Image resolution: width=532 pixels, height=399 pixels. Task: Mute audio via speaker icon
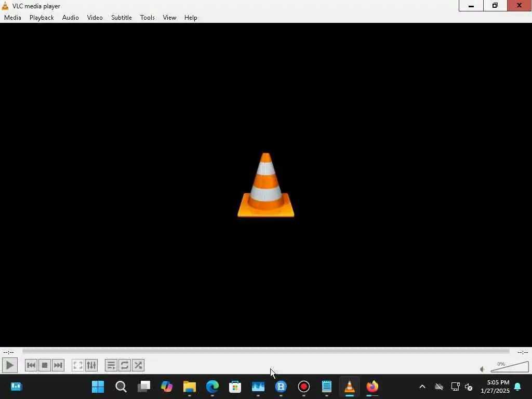coord(483,369)
